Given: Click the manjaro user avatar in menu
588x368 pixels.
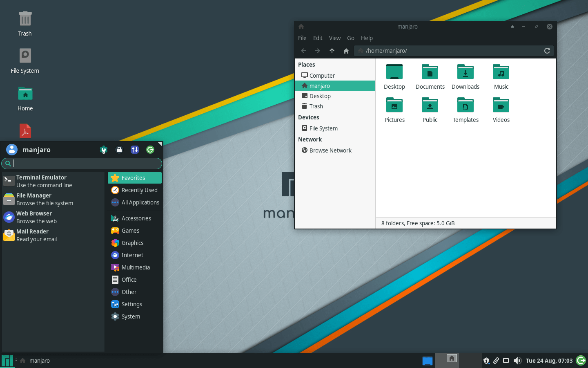Looking at the screenshot, I should click(x=12, y=150).
